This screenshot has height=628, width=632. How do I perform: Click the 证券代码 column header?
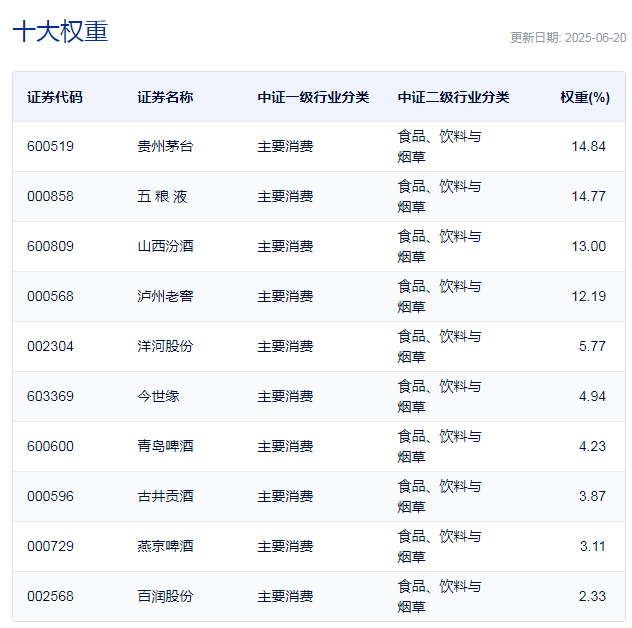click(55, 97)
